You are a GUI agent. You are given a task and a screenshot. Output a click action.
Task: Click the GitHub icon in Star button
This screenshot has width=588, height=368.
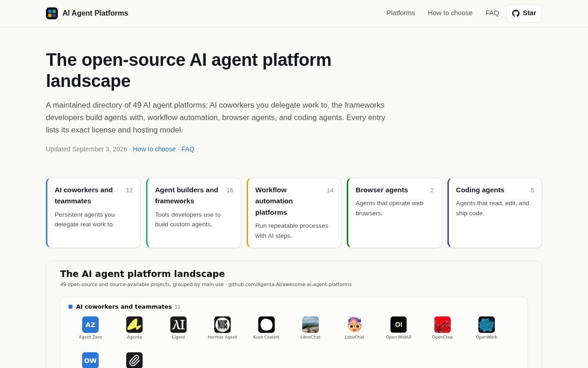(516, 13)
